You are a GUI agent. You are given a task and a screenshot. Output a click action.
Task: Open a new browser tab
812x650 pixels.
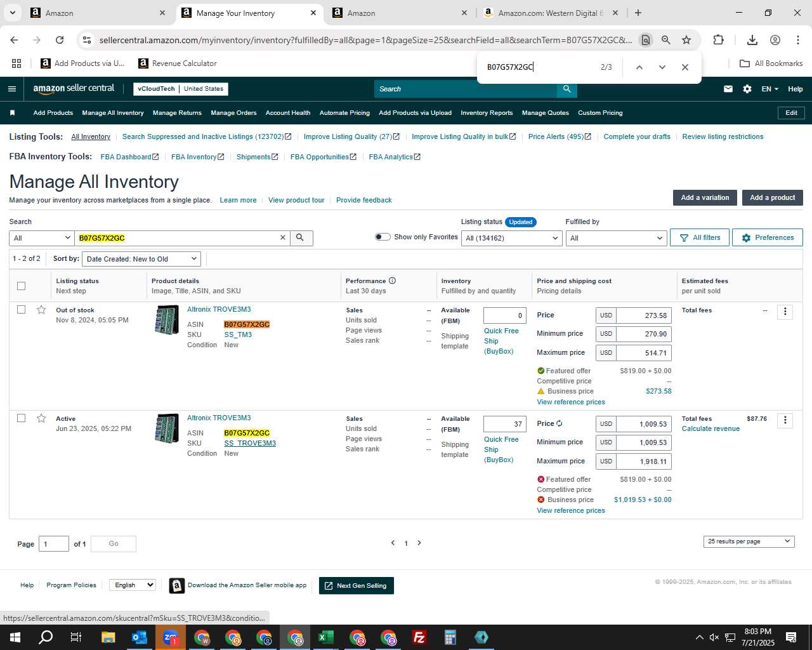pos(638,13)
